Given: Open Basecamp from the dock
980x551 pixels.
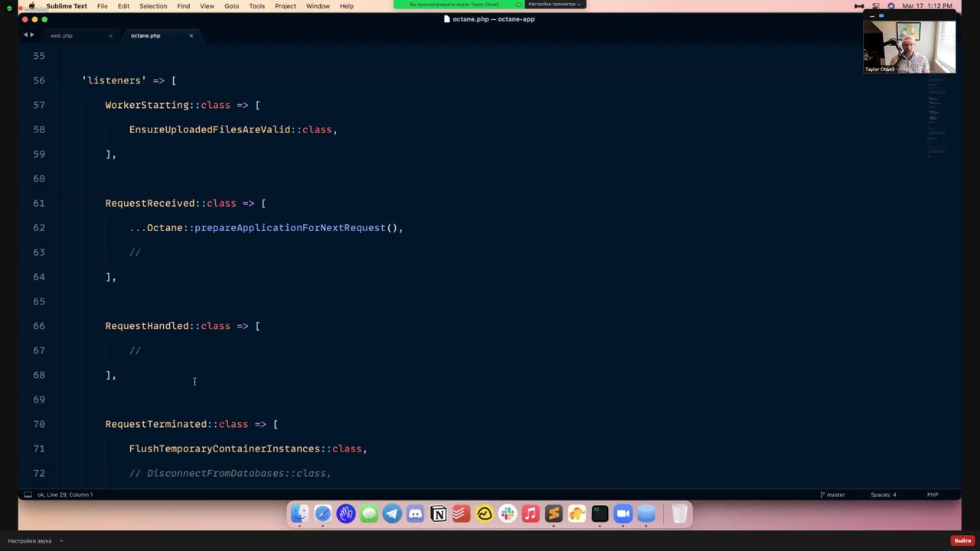Looking at the screenshot, I should 485,514.
